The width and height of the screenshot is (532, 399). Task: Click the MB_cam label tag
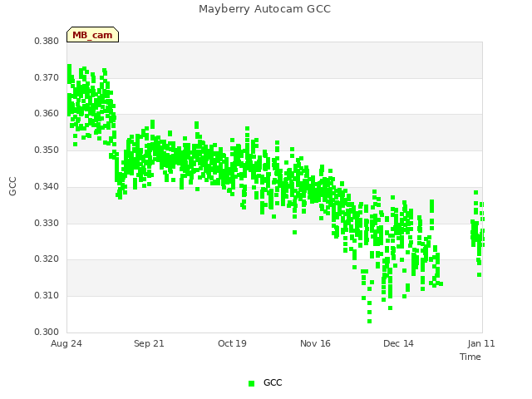click(x=92, y=35)
